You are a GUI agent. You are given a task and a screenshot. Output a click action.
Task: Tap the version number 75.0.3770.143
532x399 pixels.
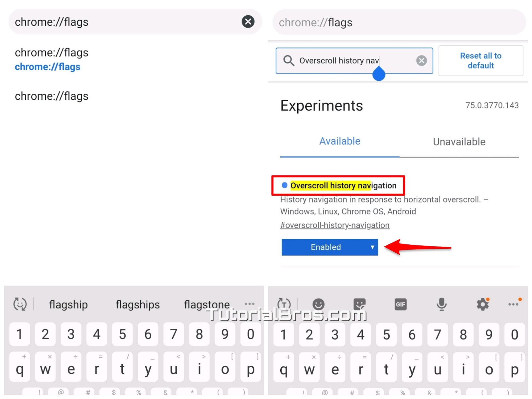tap(492, 105)
